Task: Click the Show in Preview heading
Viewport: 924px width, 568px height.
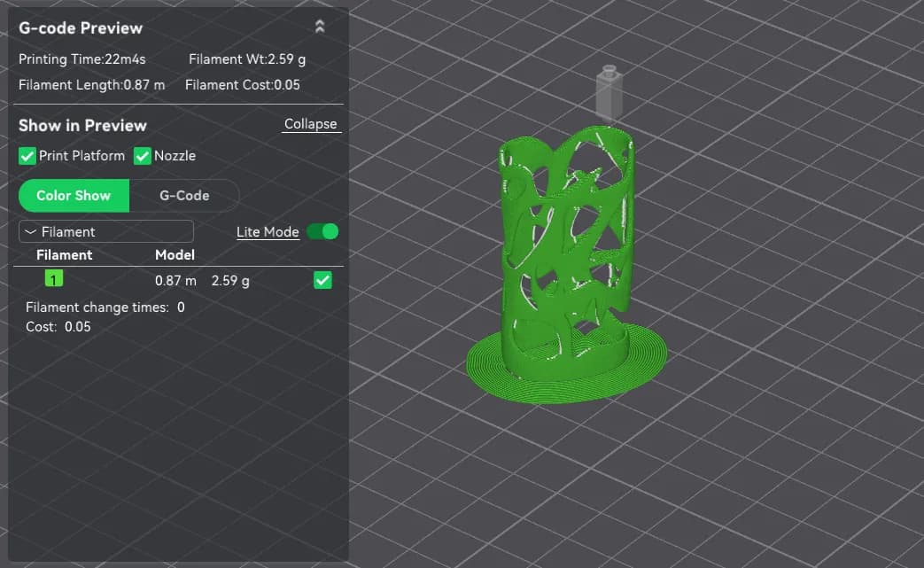Action: point(82,126)
